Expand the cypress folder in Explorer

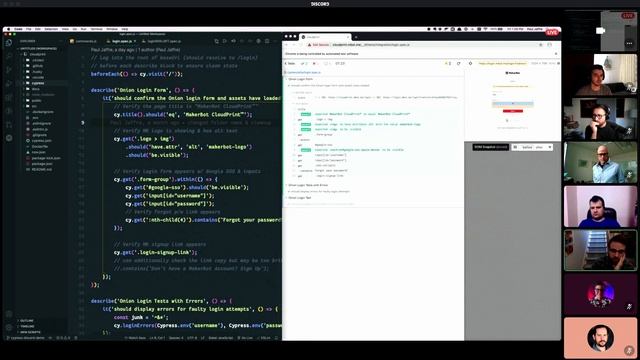(x=38, y=83)
